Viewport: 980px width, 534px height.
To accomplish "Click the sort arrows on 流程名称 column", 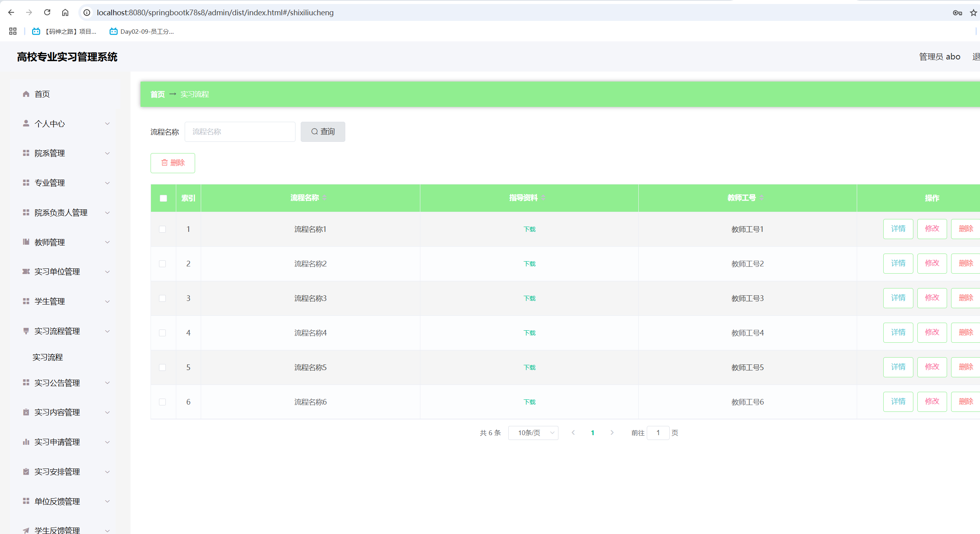I will (x=324, y=198).
